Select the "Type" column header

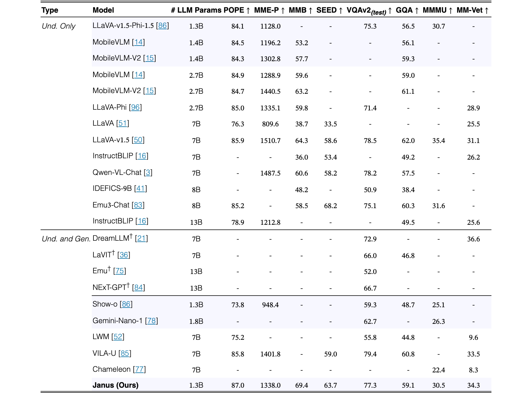coord(50,10)
